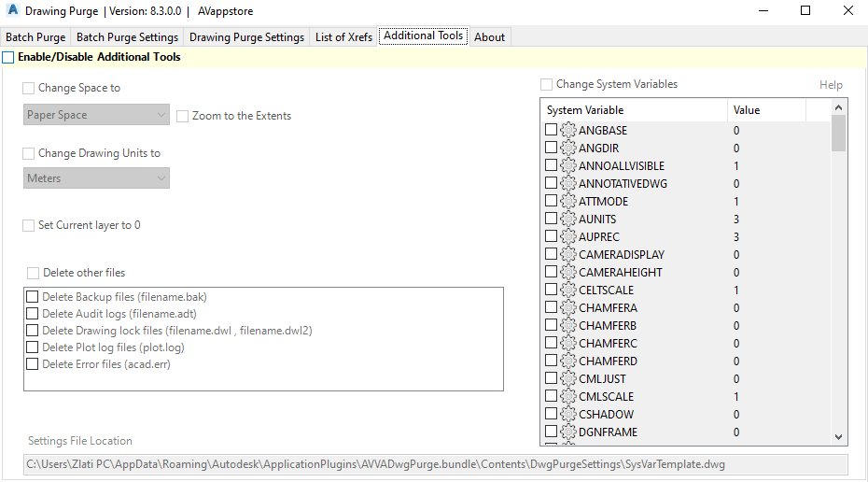
Task: Click the gear icon beside CSHADOW
Action: 568,414
